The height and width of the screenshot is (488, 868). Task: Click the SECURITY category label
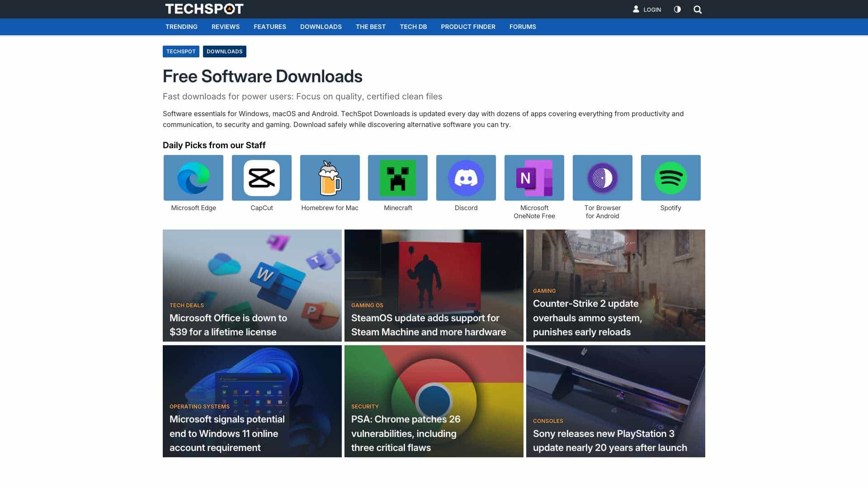pyautogui.click(x=365, y=407)
